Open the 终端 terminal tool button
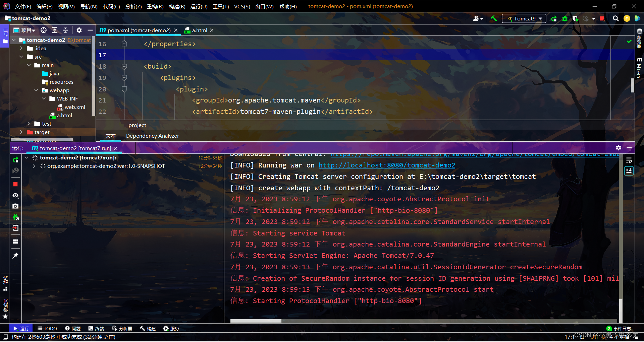644x342 pixels. pos(96,328)
